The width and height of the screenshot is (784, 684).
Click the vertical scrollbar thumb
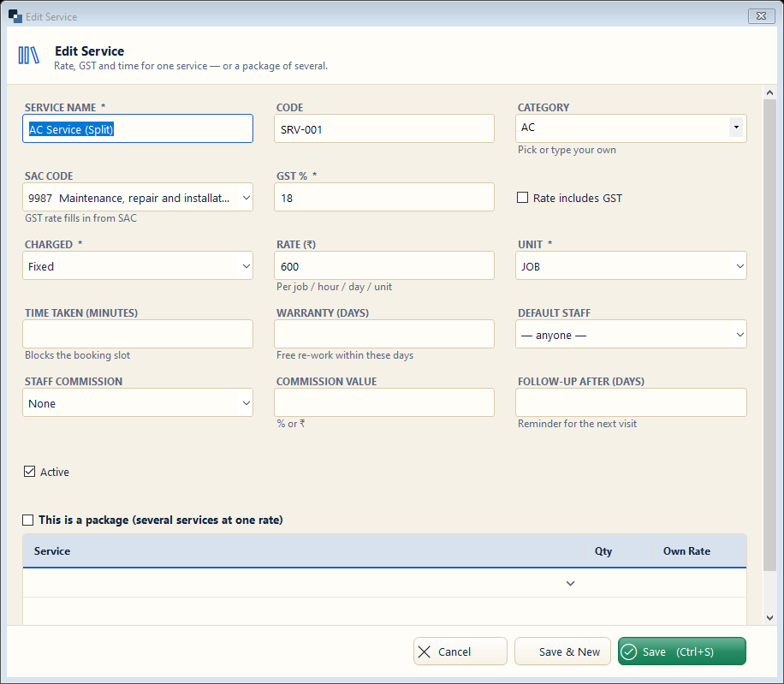[x=769, y=335]
